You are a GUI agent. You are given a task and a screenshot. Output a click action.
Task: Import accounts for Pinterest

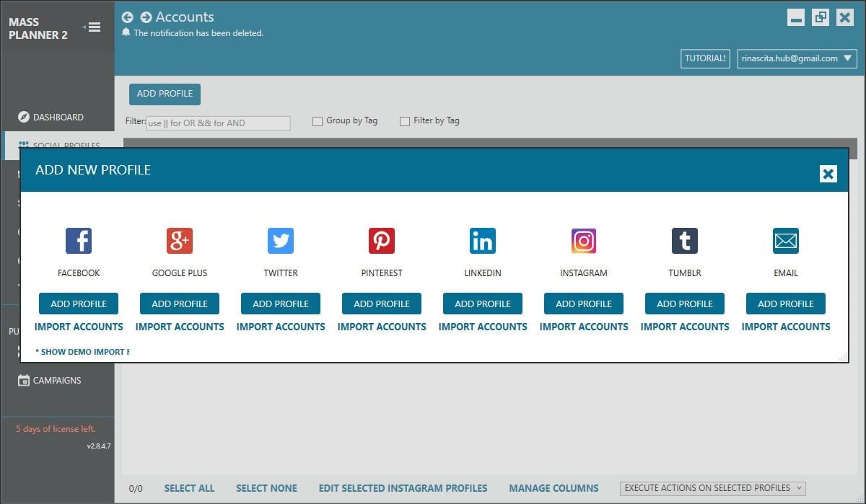click(x=382, y=327)
